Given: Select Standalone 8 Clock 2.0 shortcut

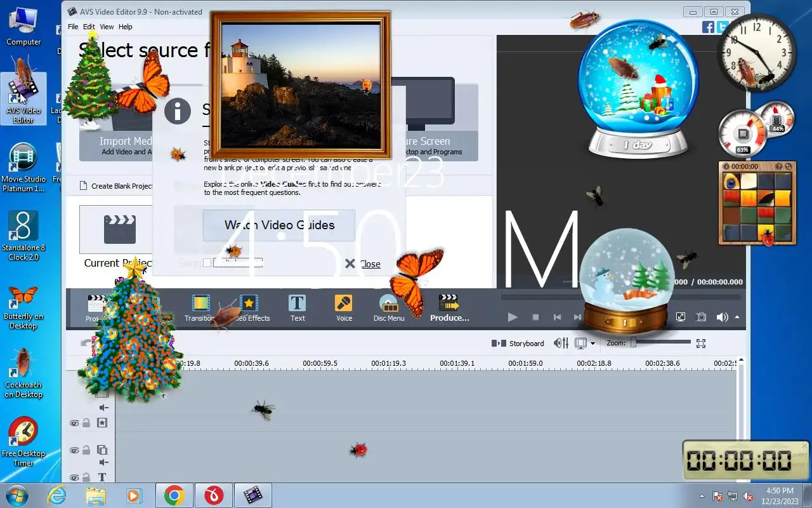Looking at the screenshot, I should click(23, 236).
